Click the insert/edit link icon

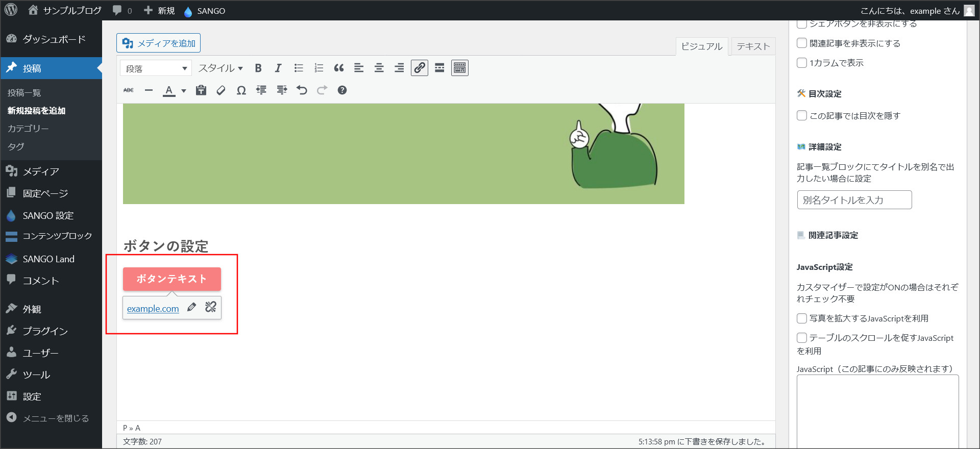coord(420,68)
